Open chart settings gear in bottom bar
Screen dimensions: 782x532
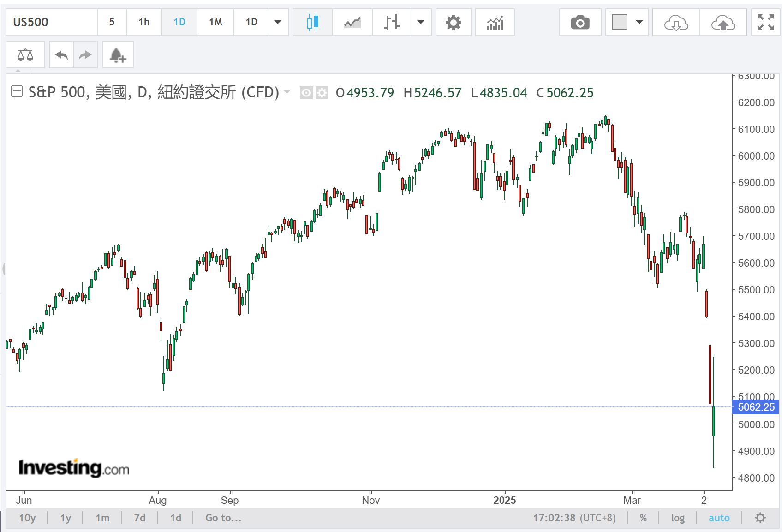[760, 518]
